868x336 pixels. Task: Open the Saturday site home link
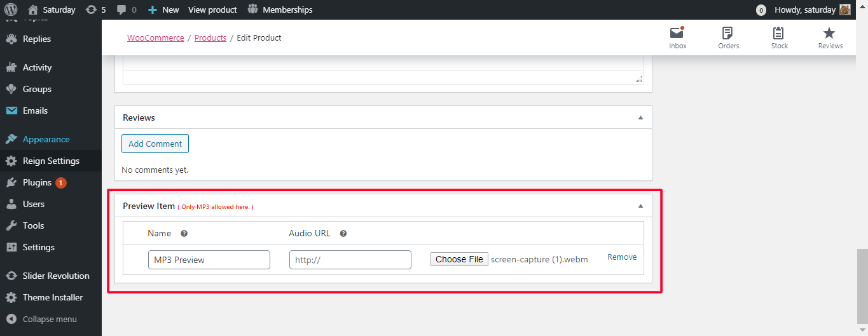[x=52, y=10]
